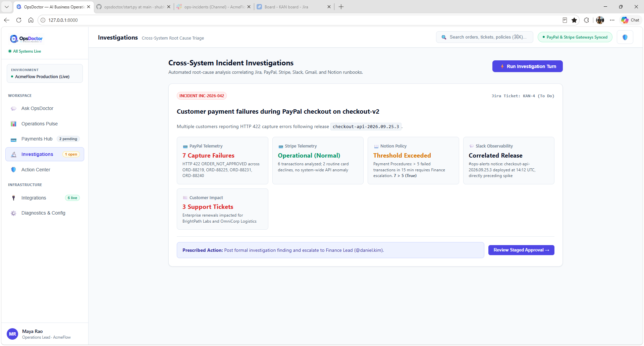Open the browser settings and more menu

(x=612, y=20)
